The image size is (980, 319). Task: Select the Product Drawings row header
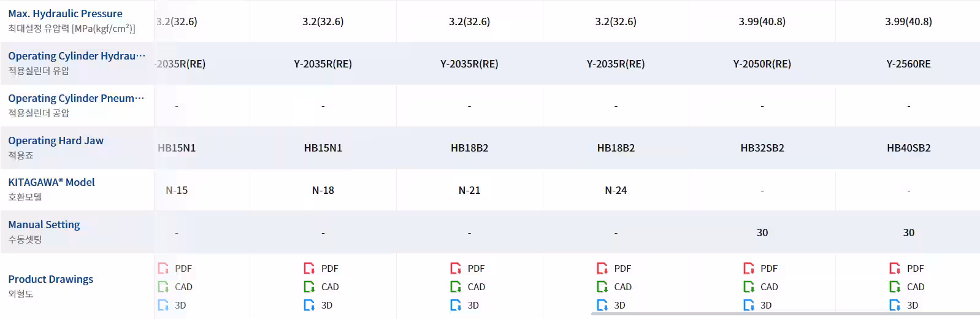tap(51, 280)
